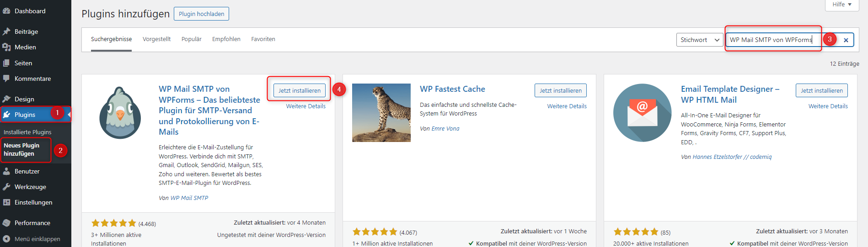Open Beiträge menu item
This screenshot has width=868, height=247.
click(x=36, y=32)
